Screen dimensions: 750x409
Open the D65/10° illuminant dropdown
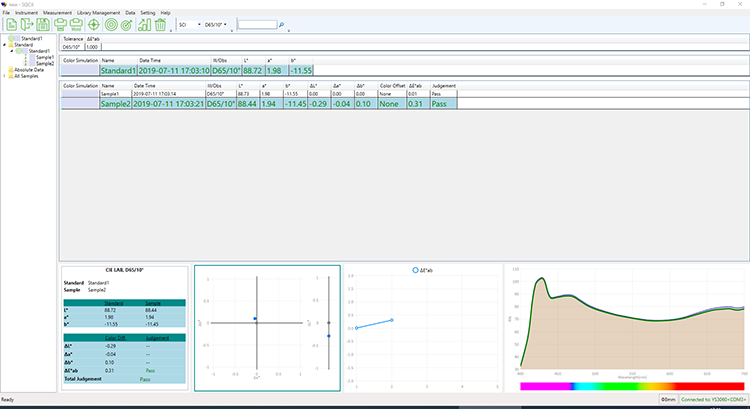(x=215, y=24)
